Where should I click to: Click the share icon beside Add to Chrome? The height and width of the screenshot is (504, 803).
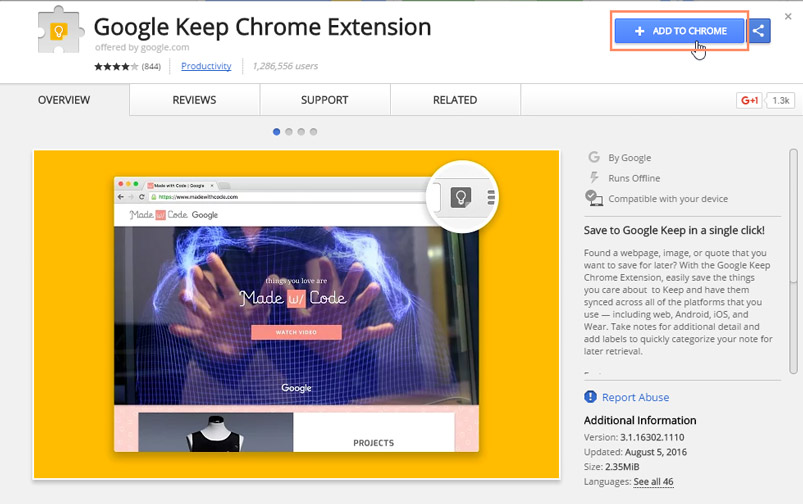tap(759, 32)
